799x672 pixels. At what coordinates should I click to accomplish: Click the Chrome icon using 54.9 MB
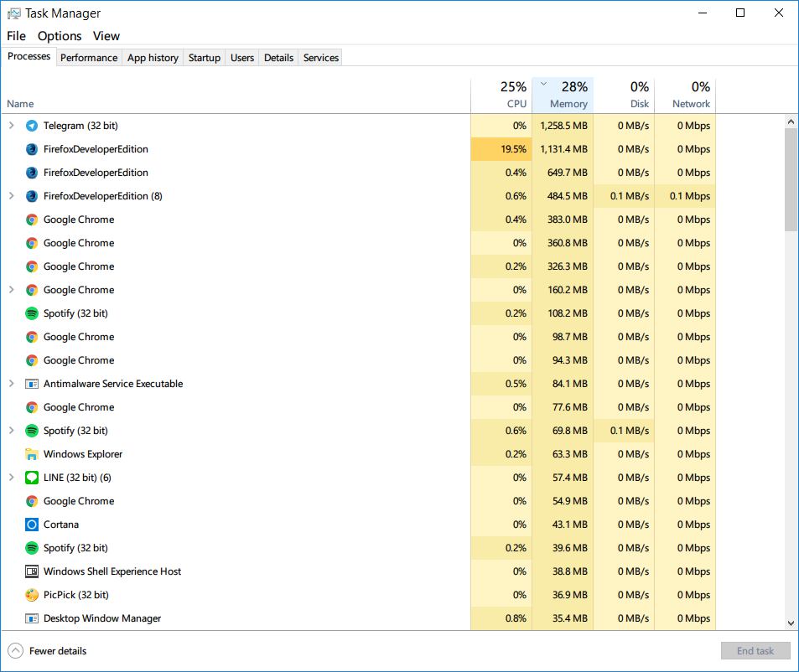coord(32,501)
